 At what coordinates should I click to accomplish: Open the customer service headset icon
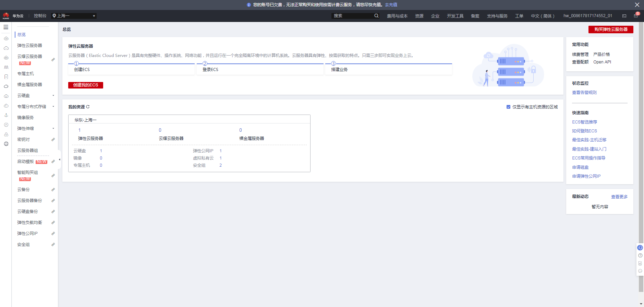640,248
